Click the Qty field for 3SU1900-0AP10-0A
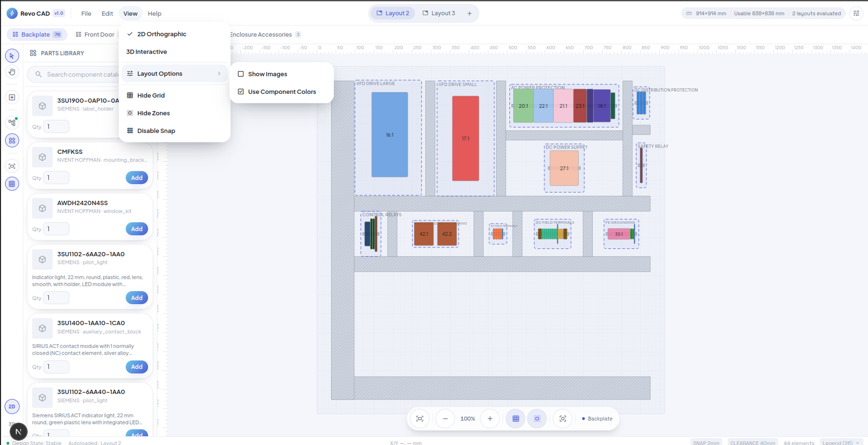 56,127
